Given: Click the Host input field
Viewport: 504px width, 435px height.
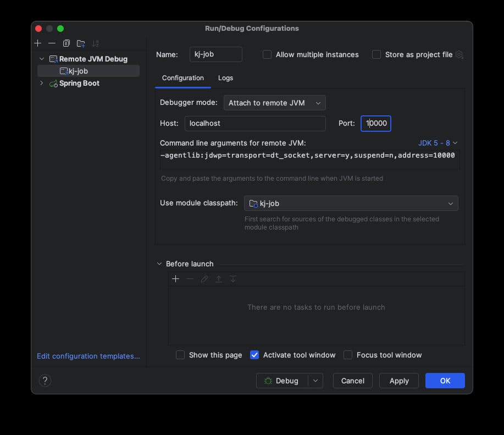Looking at the screenshot, I should (255, 124).
